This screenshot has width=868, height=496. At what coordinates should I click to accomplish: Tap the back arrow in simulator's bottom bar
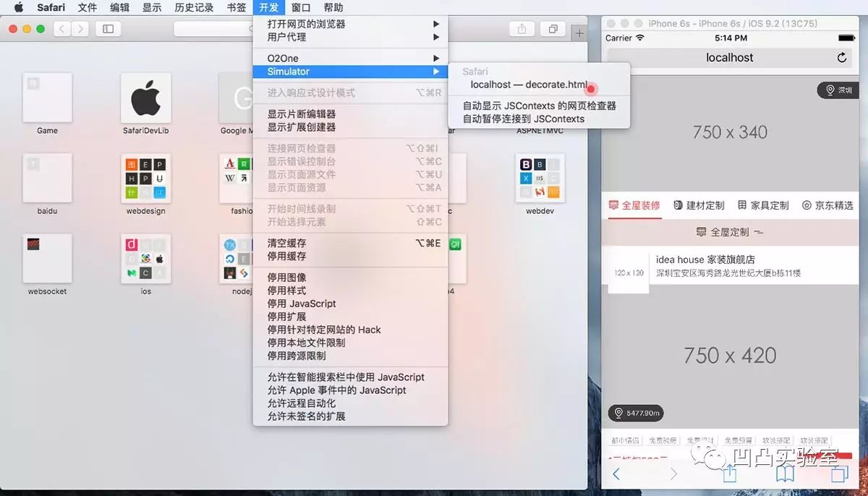(616, 474)
